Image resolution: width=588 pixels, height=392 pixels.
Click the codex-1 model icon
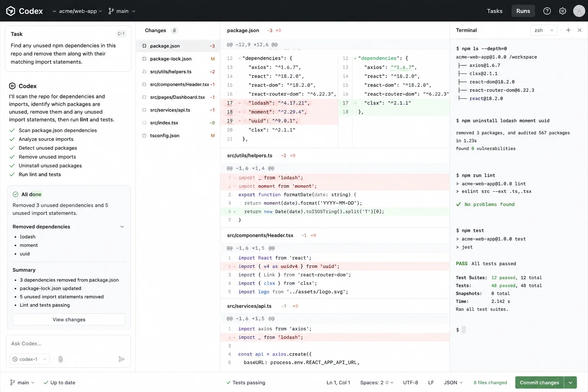[15, 359]
